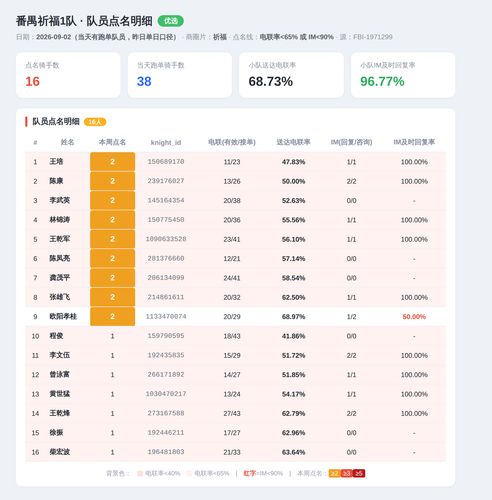Viewport: 492px width, 500px height.
Task: Select the 小队送达电联率 card showing 68.73%
Action: pyautogui.click(x=291, y=75)
